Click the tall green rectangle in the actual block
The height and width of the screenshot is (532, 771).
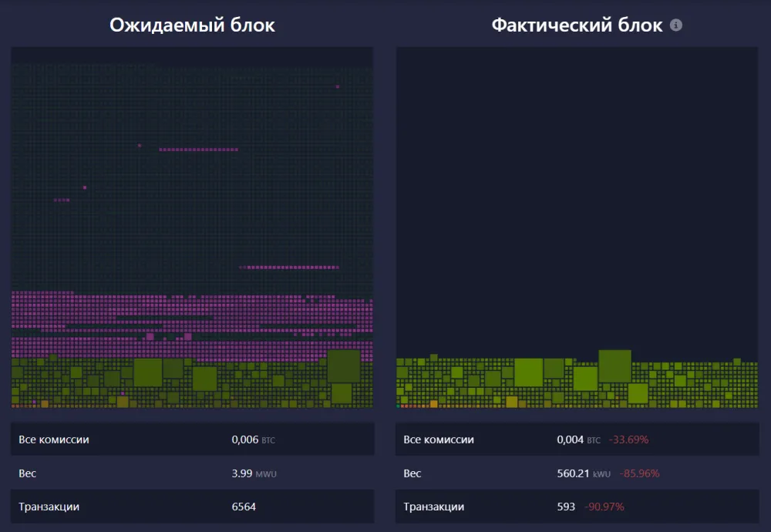614,366
